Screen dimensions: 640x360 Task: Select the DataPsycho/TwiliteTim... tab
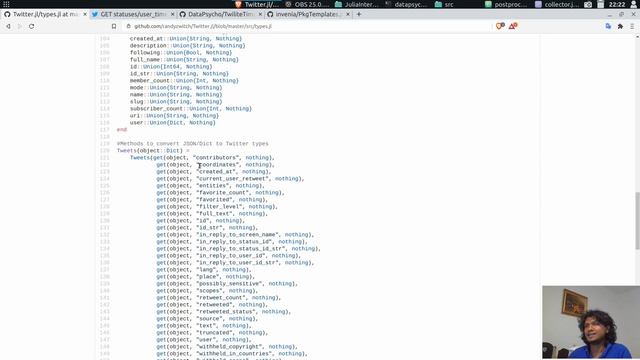221,14
